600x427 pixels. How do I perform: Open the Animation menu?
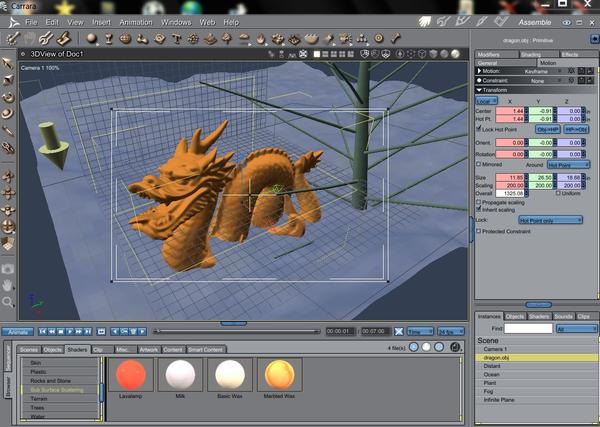click(x=138, y=21)
